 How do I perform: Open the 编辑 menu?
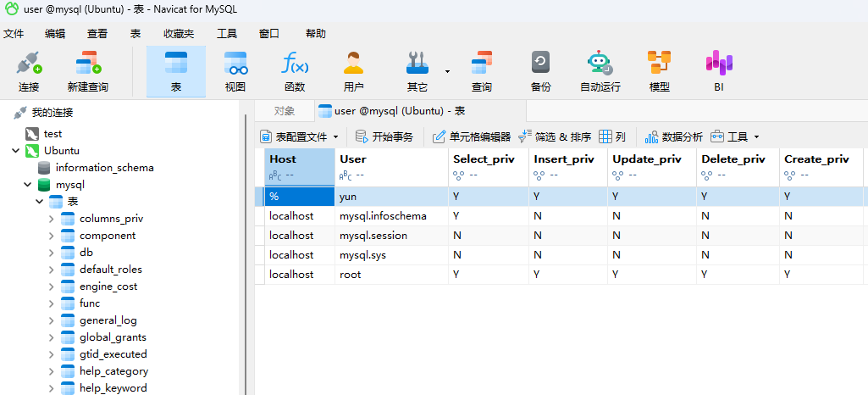tap(55, 34)
